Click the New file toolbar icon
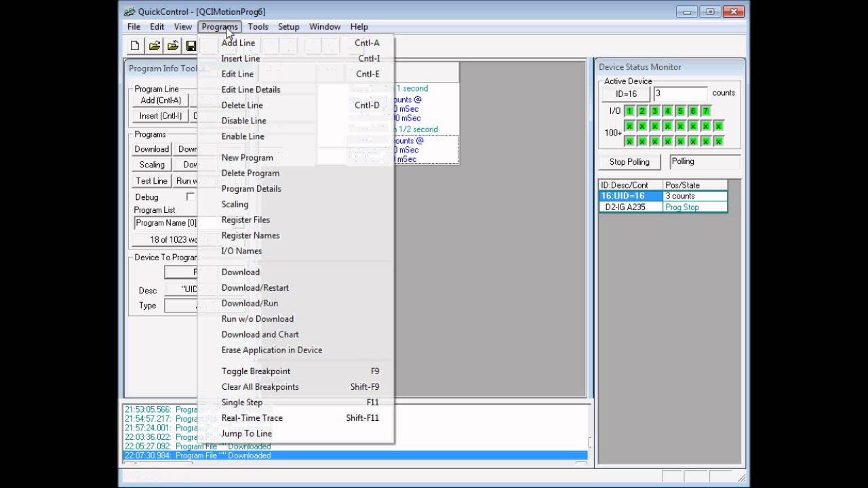The height and width of the screenshot is (488, 868). coord(135,45)
